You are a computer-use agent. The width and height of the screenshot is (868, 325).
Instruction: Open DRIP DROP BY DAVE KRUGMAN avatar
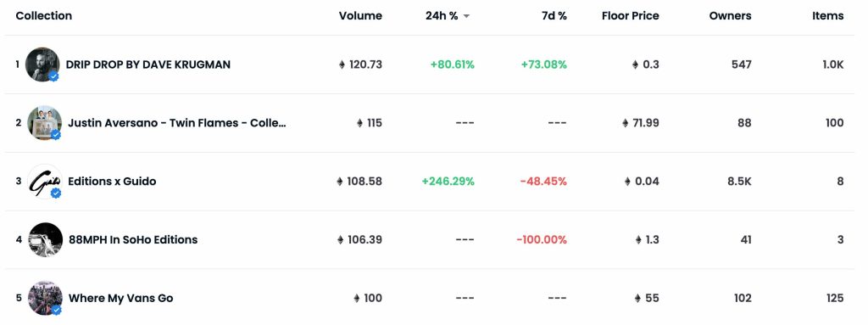pos(42,64)
